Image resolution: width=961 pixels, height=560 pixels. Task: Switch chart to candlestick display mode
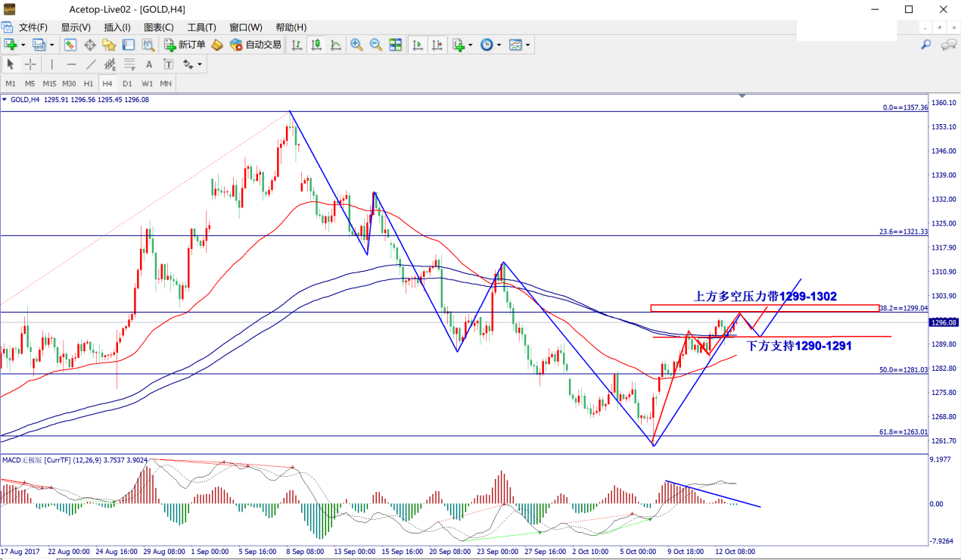coord(316,45)
